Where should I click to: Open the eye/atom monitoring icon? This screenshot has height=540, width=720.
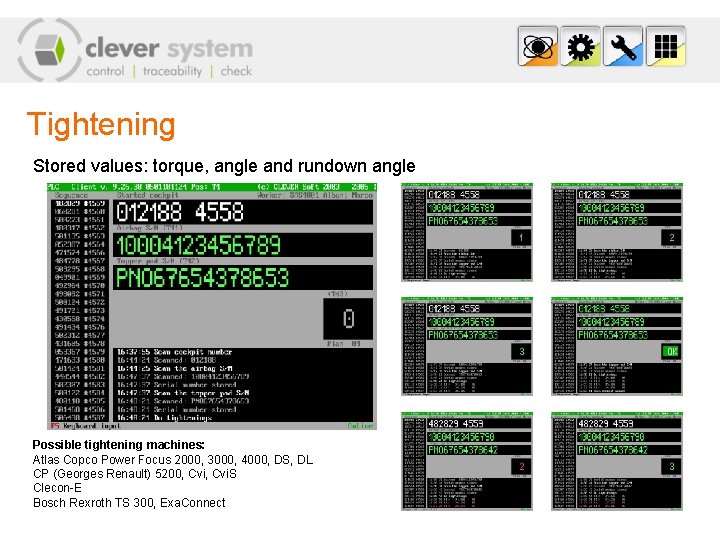[x=538, y=46]
